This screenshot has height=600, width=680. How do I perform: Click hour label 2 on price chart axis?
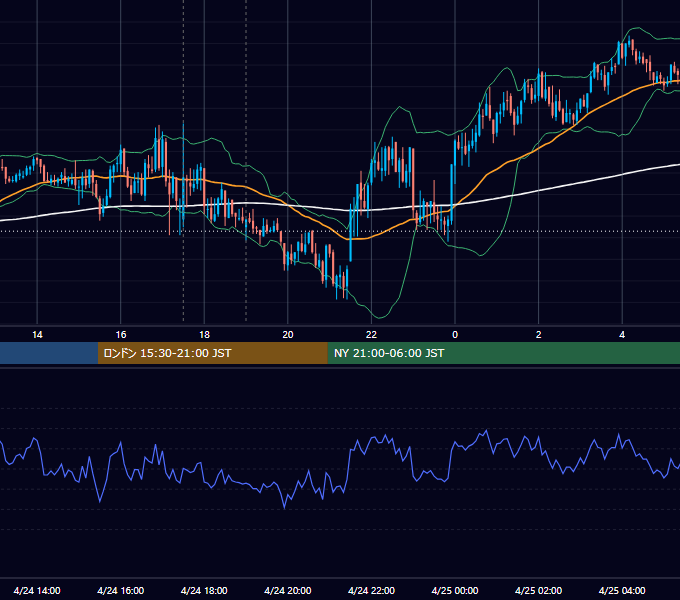pyautogui.click(x=539, y=335)
